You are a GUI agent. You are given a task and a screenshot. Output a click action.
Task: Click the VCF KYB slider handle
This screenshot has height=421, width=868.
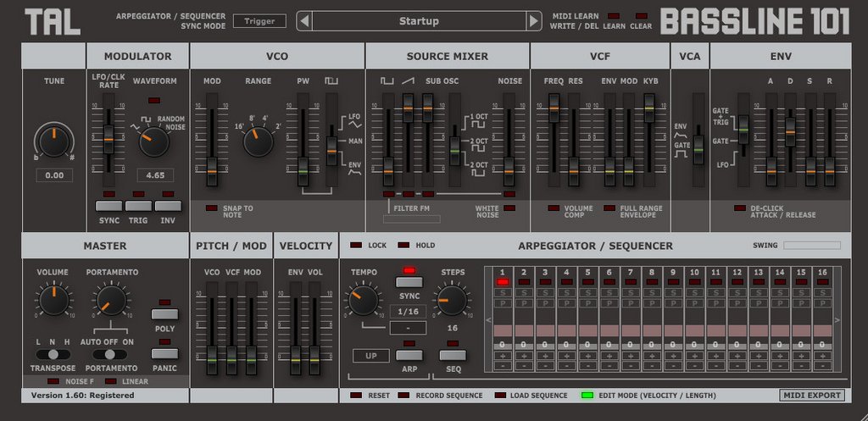tap(649, 108)
